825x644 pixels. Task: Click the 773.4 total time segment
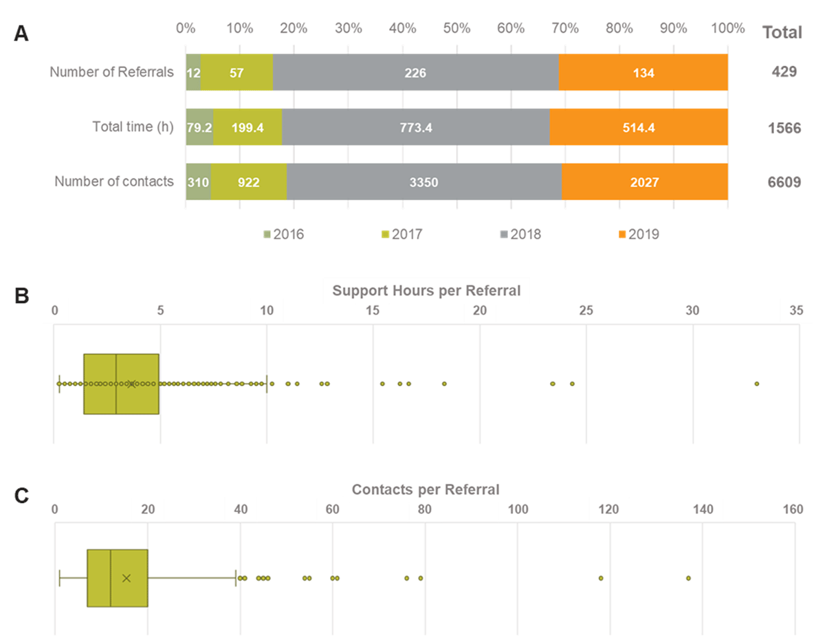click(x=415, y=127)
